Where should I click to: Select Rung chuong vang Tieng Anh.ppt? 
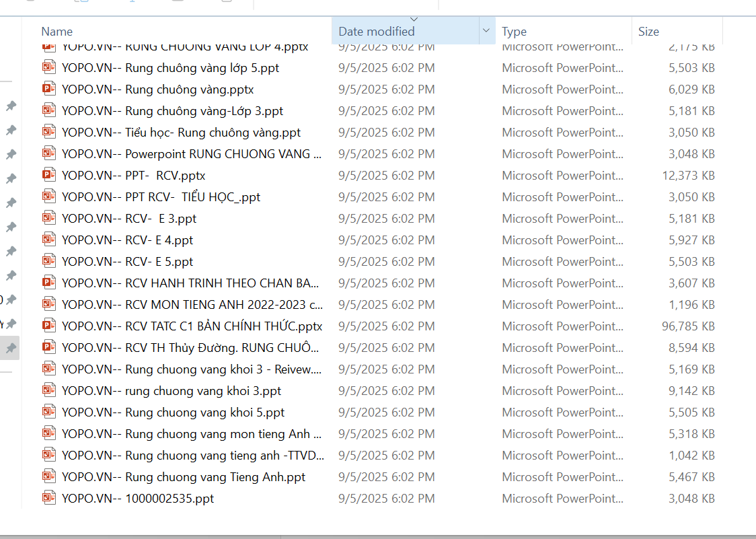tap(183, 477)
